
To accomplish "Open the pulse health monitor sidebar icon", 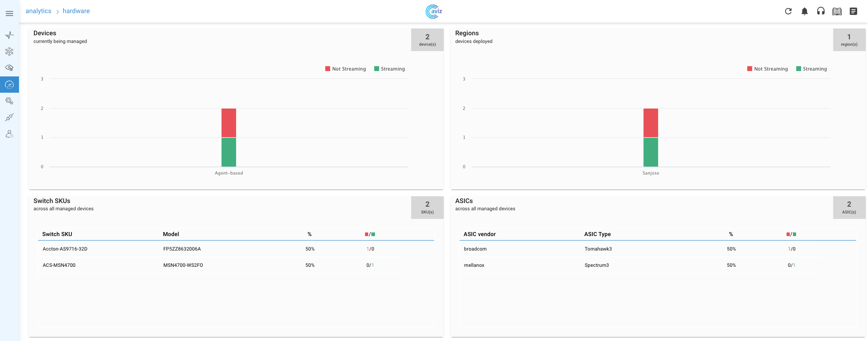I will pyautogui.click(x=9, y=35).
